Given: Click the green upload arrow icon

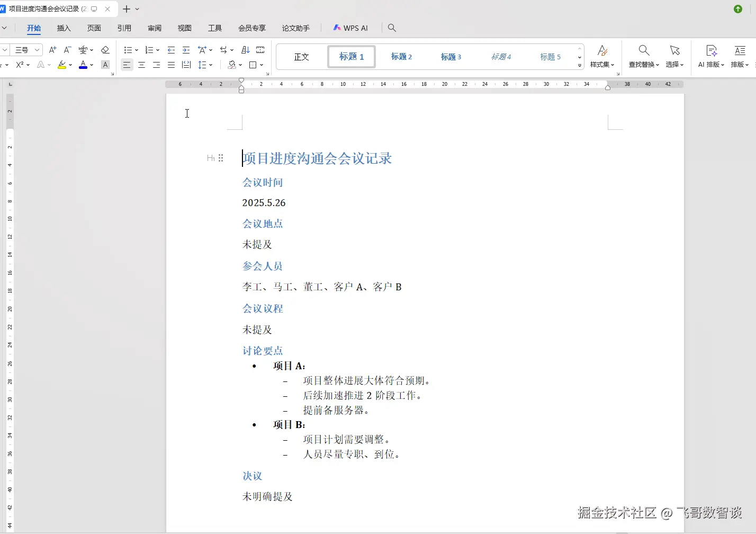Looking at the screenshot, I should pos(738,9).
